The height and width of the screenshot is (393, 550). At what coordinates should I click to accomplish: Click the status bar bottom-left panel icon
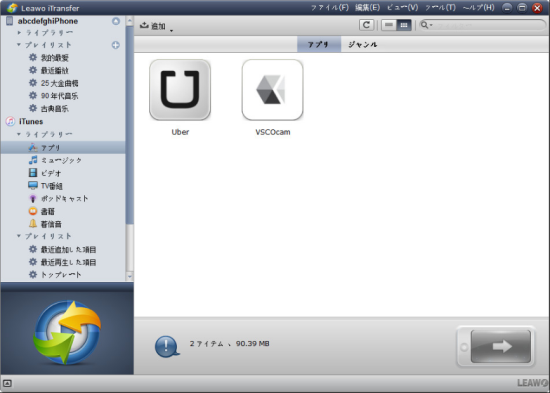pos(7,384)
